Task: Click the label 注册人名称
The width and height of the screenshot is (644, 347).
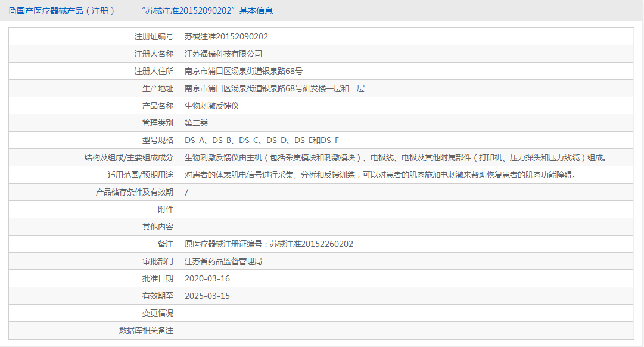Action: coord(154,54)
